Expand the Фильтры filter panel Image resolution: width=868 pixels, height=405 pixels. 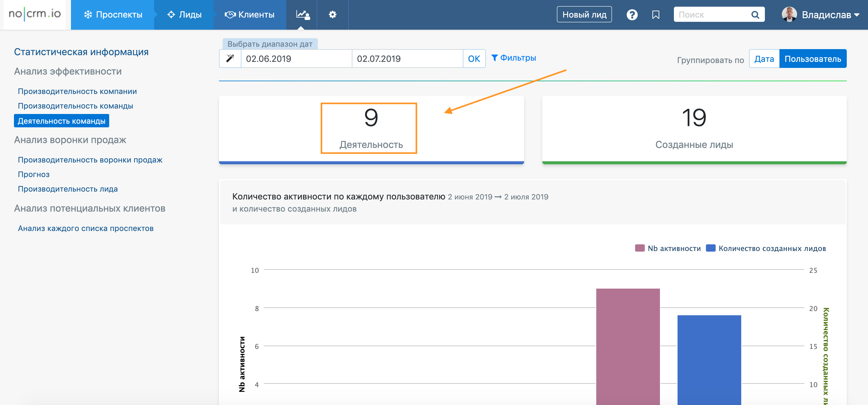pyautogui.click(x=513, y=58)
